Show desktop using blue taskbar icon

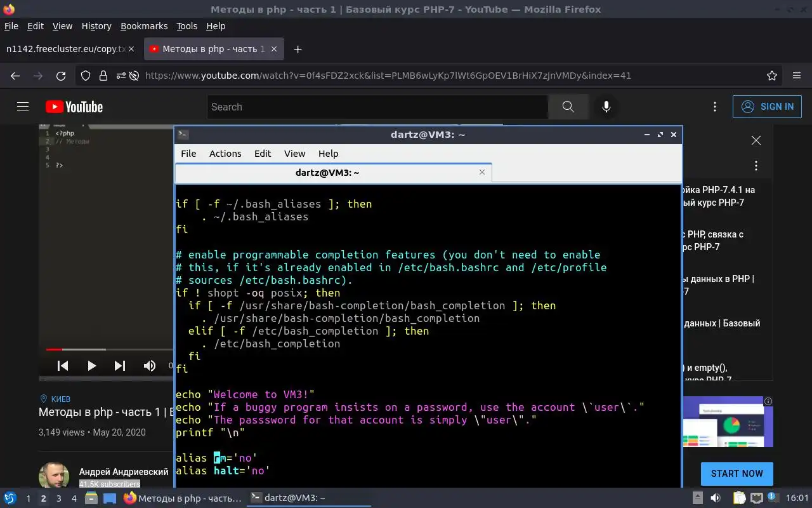point(110,498)
